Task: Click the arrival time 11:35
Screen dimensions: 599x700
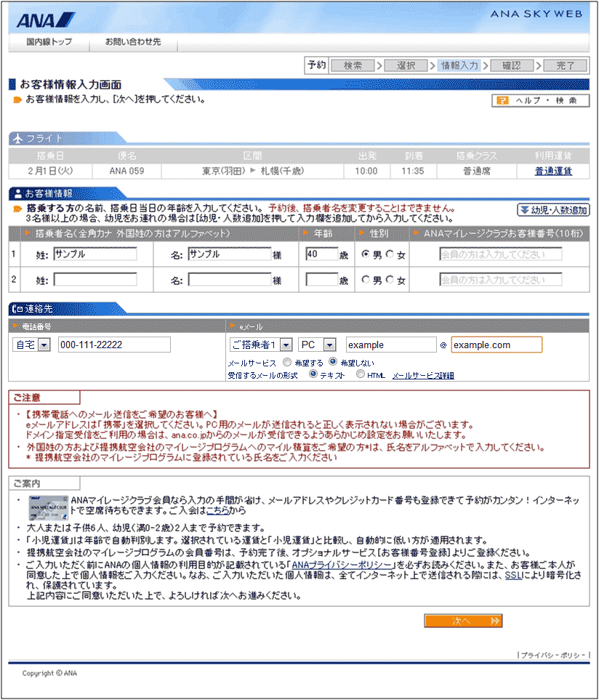Action: click(413, 171)
